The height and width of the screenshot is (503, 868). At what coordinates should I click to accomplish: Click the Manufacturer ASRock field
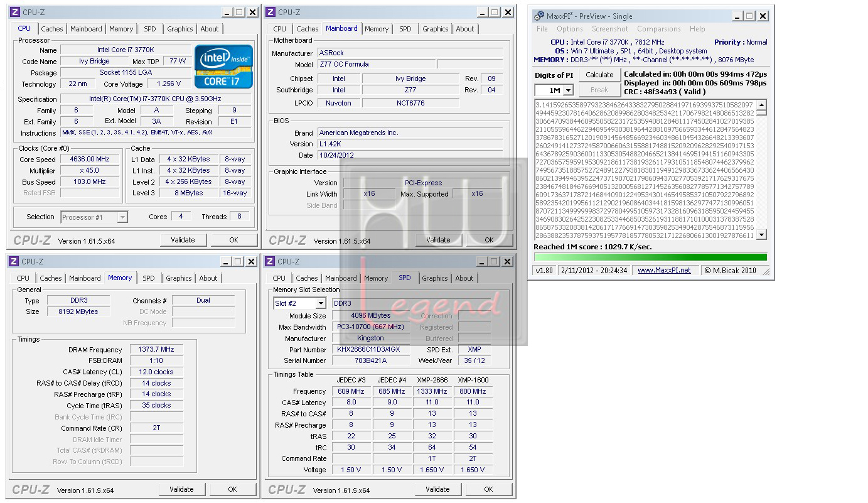pos(410,53)
